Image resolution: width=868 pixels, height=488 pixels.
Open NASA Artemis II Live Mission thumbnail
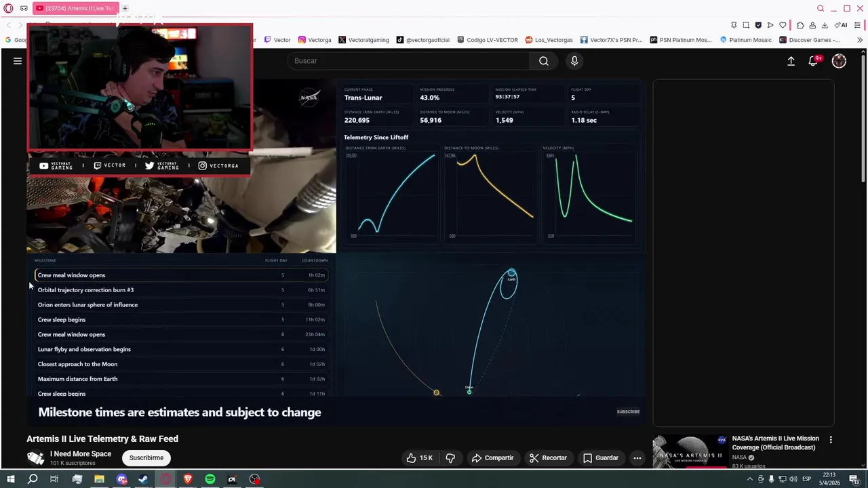tap(689, 451)
